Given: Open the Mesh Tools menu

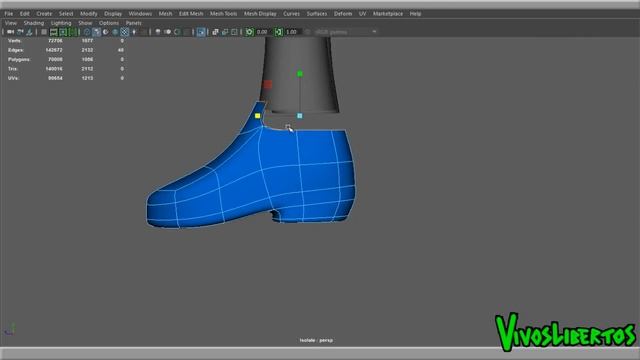Looking at the screenshot, I should pyautogui.click(x=223, y=13).
